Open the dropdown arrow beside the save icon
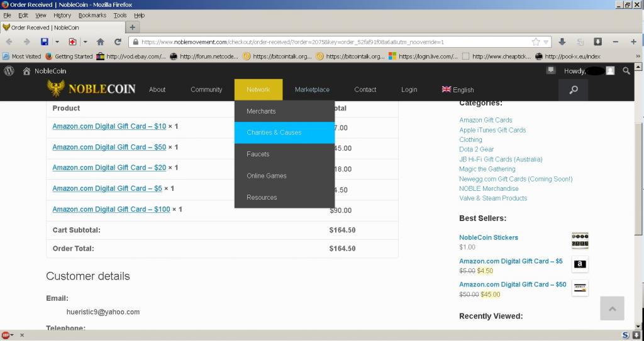 [x=57, y=42]
